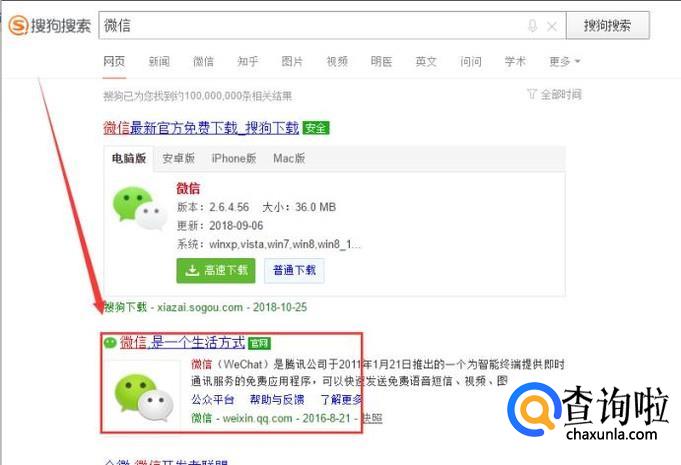Activate voice search microphone icon
The height and width of the screenshot is (465, 681).
click(x=532, y=26)
